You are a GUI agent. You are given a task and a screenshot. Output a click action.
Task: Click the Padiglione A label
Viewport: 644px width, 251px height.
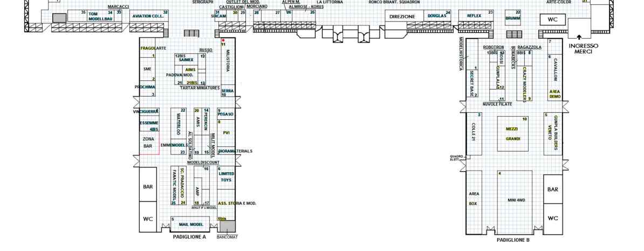[189, 236]
